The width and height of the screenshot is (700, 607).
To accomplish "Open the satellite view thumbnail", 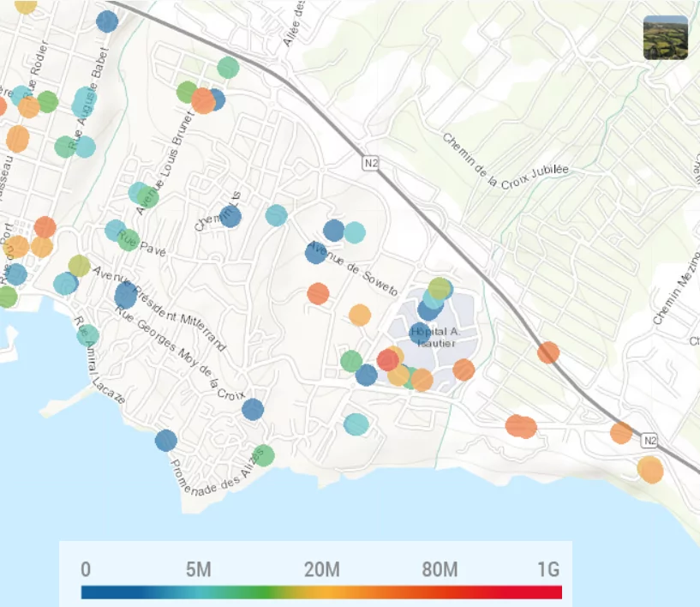I will (x=665, y=38).
